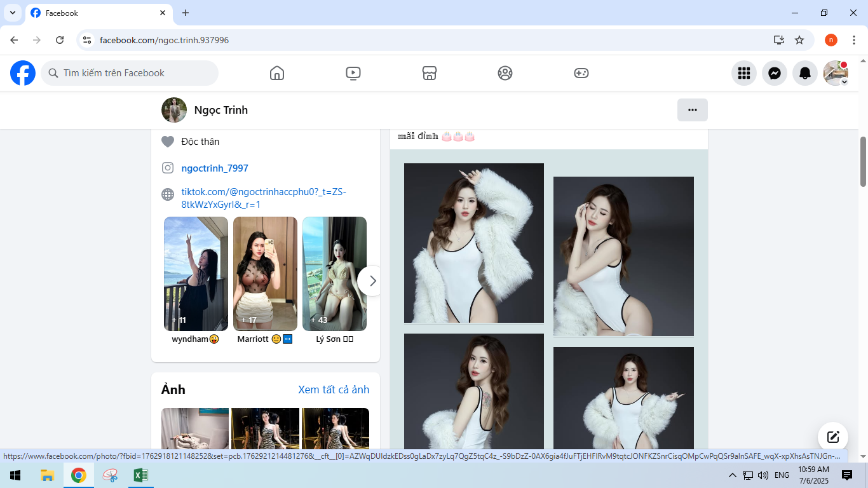
Task: Open the Facebook Video tab icon
Action: (353, 73)
